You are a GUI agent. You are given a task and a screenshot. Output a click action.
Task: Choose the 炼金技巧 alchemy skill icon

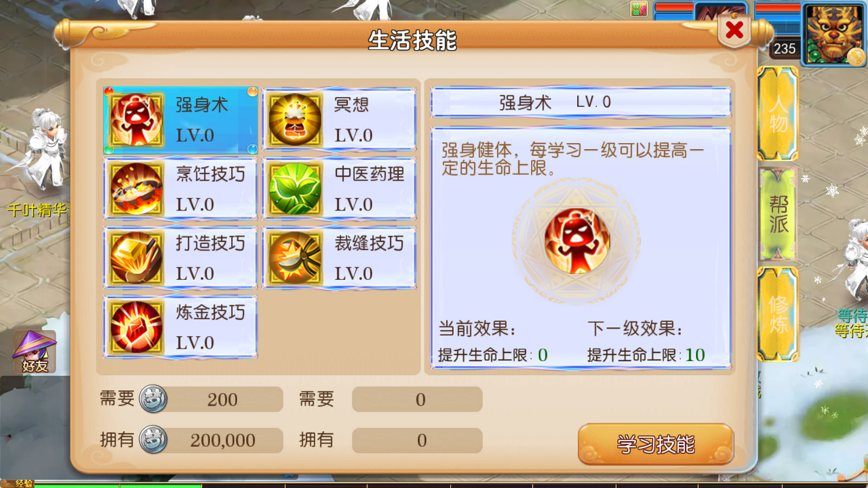pos(136,328)
